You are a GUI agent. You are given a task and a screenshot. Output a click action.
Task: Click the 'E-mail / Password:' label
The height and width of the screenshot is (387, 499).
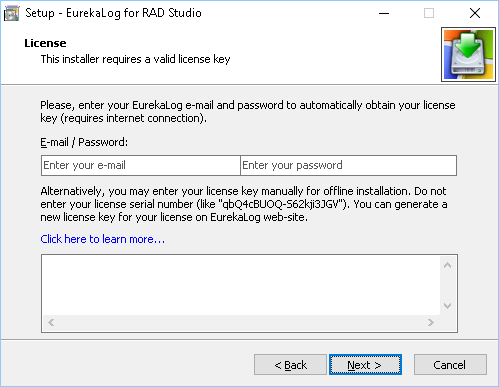[x=84, y=142]
